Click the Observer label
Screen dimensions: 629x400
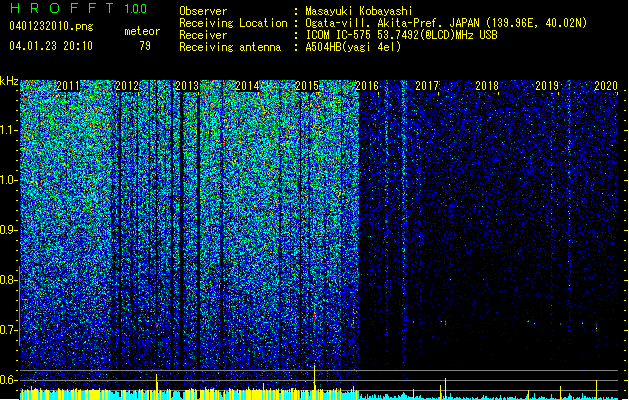[x=203, y=11]
